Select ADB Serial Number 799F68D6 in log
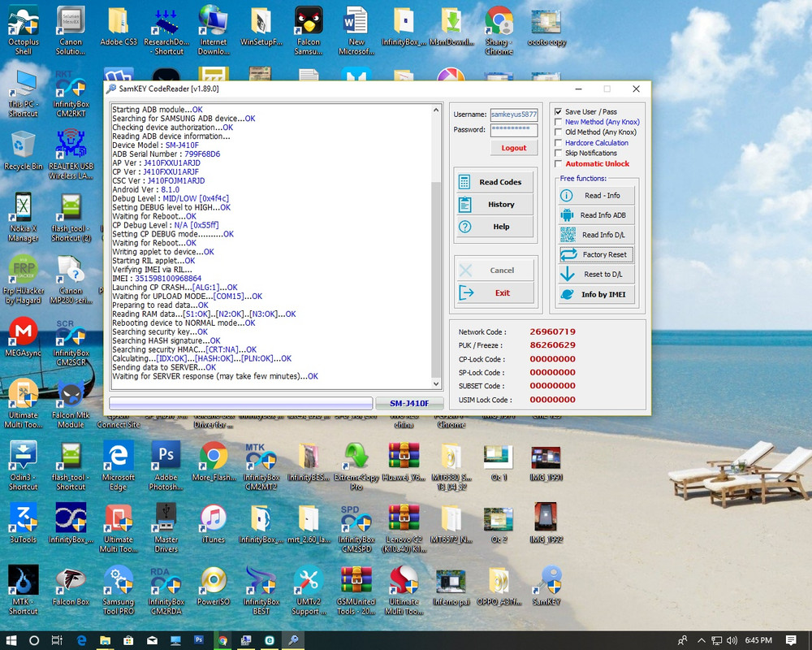The image size is (812, 650). (202, 154)
